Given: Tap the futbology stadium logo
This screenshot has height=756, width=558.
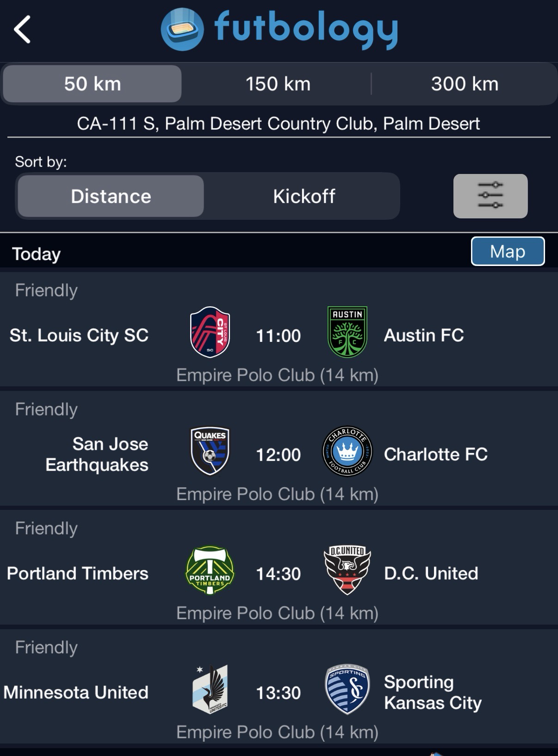Looking at the screenshot, I should (x=182, y=30).
